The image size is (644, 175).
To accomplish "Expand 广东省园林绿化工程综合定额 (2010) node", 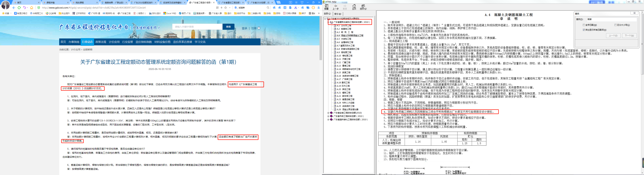I will point(328,120).
